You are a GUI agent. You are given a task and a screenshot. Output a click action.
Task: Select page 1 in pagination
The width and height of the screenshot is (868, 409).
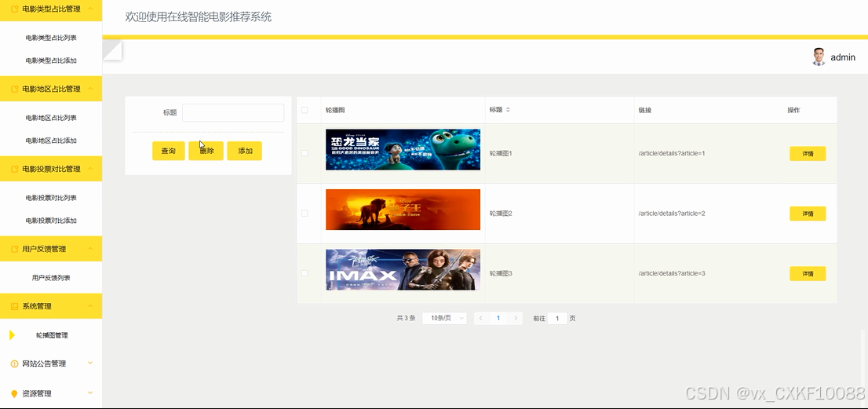498,318
